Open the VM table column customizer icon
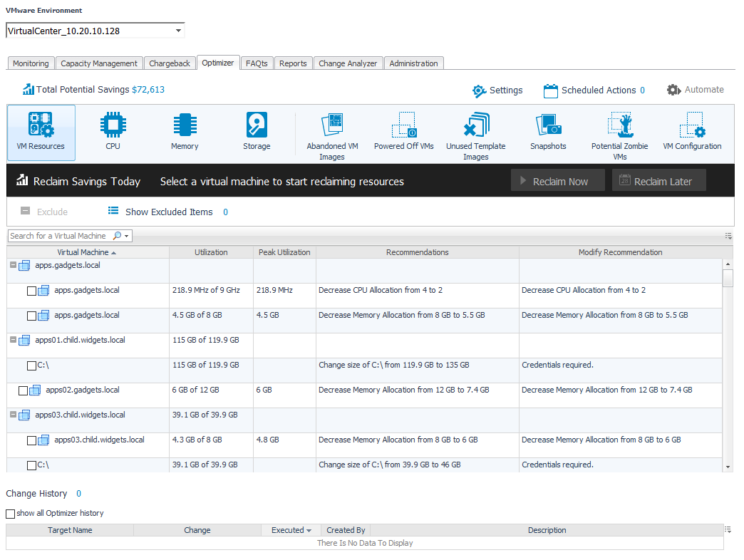This screenshot has height=560, width=744. tap(728, 236)
